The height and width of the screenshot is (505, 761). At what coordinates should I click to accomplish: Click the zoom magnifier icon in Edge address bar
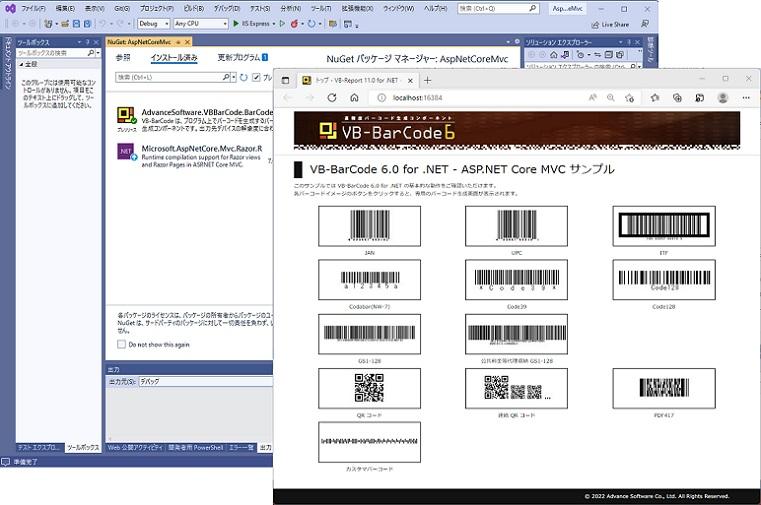click(x=611, y=98)
